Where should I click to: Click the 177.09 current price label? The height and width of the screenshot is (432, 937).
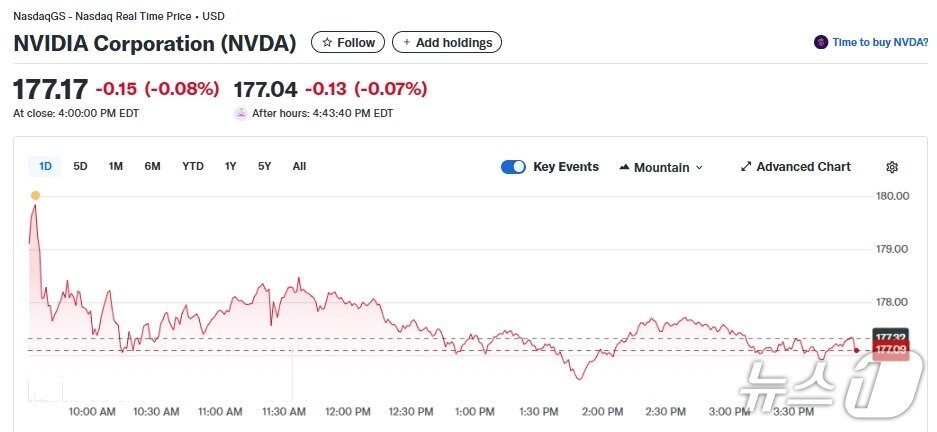(x=890, y=349)
